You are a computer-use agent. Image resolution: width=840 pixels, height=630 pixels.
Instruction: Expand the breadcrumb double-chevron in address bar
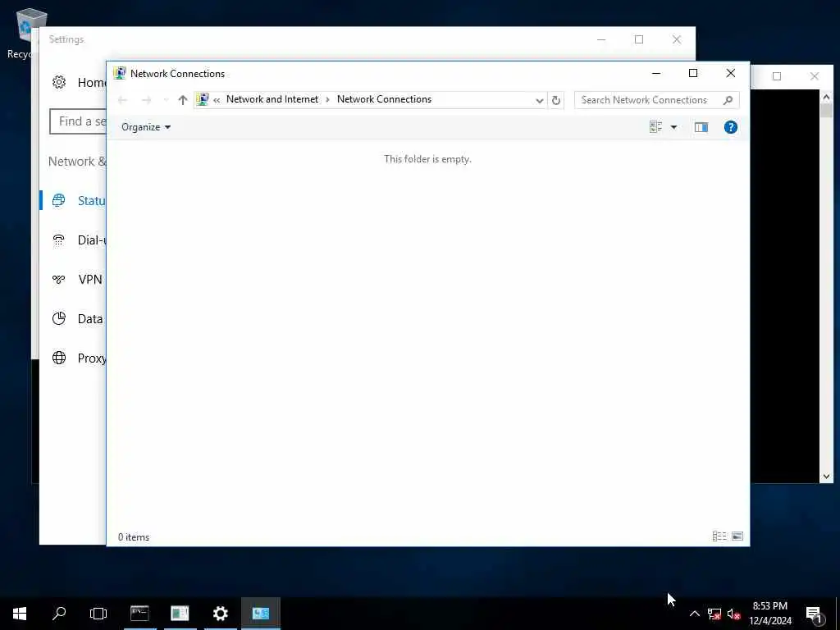217,99
